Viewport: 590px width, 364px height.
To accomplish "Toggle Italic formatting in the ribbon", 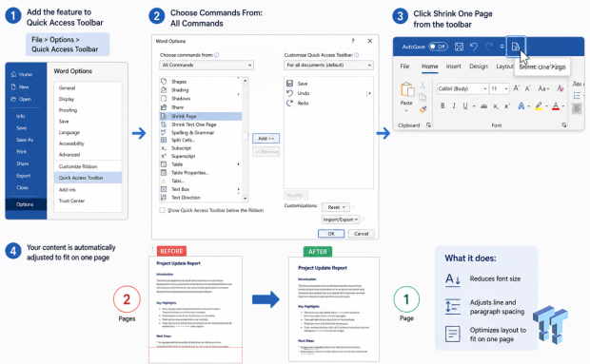I will (454, 105).
